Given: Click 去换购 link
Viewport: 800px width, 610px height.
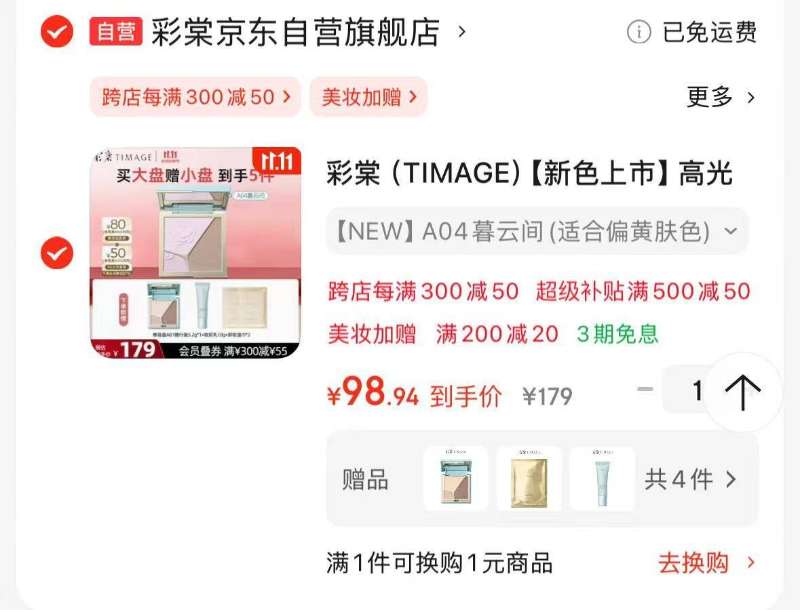Looking at the screenshot, I should pyautogui.click(x=706, y=563).
